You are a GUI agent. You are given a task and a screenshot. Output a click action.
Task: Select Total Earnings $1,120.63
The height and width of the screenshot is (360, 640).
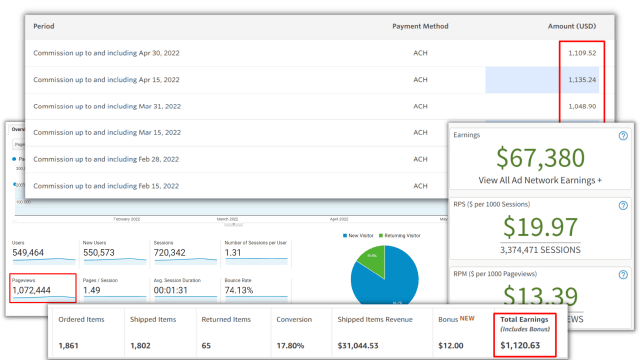[520, 345]
